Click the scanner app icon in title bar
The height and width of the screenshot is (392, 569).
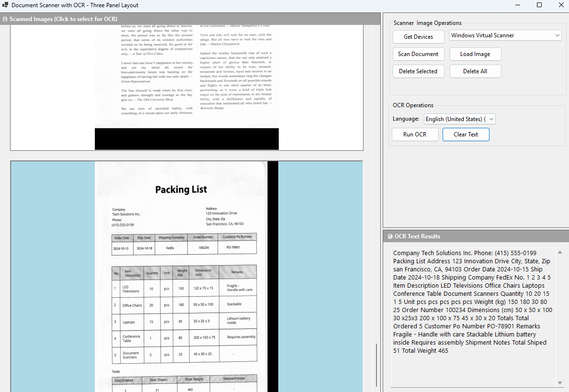(x=5, y=5)
